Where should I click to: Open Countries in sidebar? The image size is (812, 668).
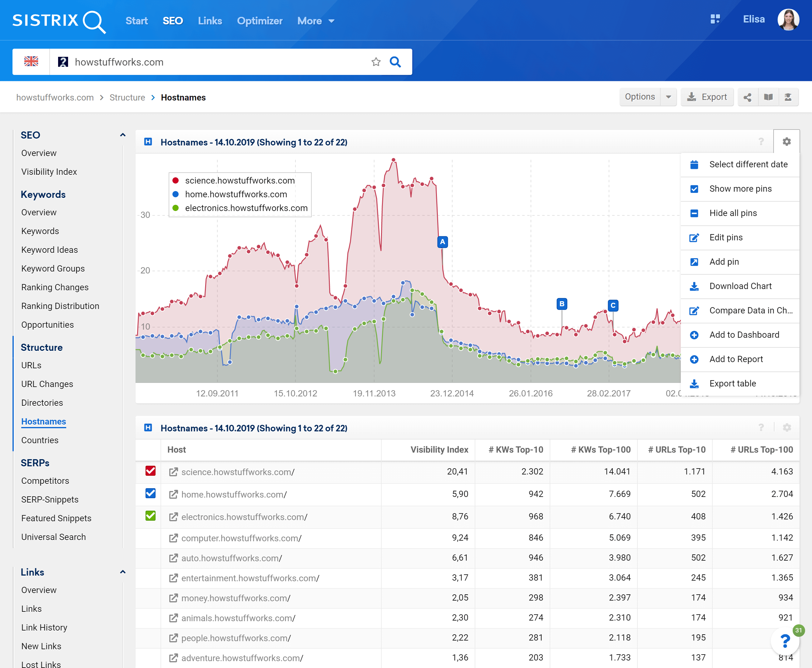coord(40,440)
